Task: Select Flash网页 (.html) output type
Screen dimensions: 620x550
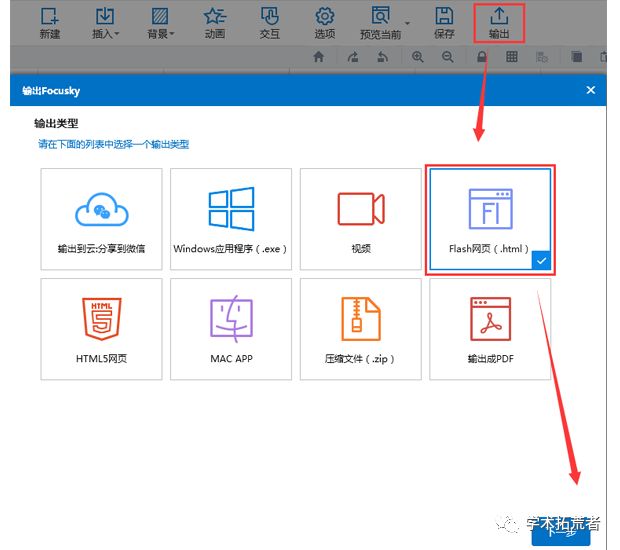Action: point(490,219)
